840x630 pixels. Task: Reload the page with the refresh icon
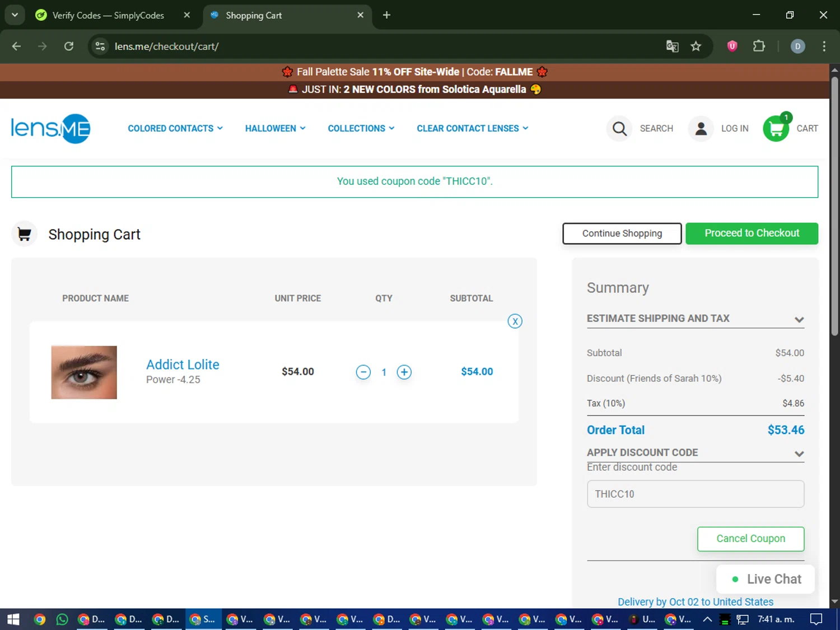coord(69,46)
